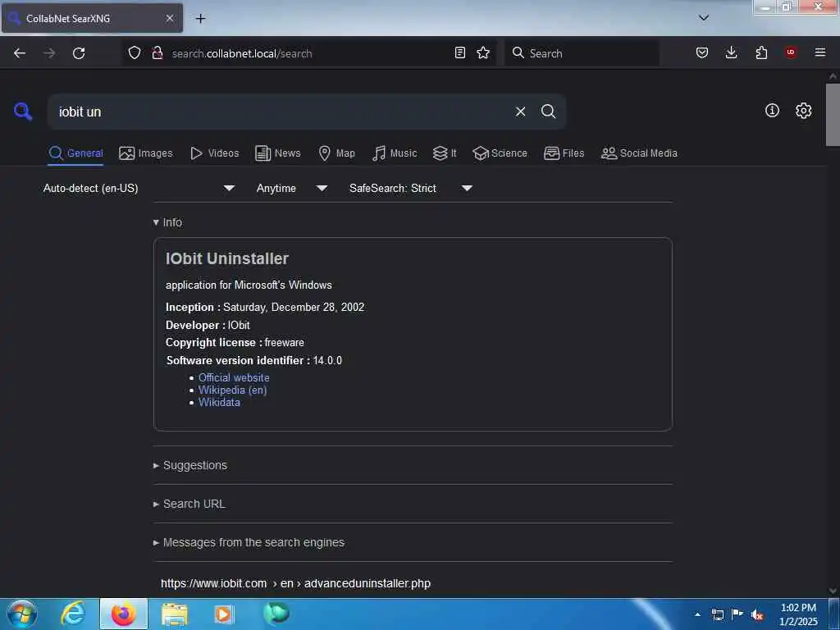Open the green taskbar application icon
The height and width of the screenshot is (630, 840).
[x=276, y=614]
